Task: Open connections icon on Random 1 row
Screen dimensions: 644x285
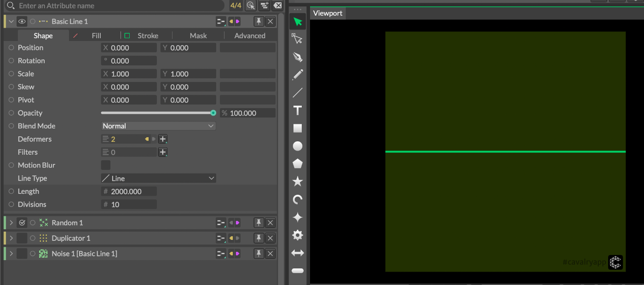Action: click(x=221, y=223)
